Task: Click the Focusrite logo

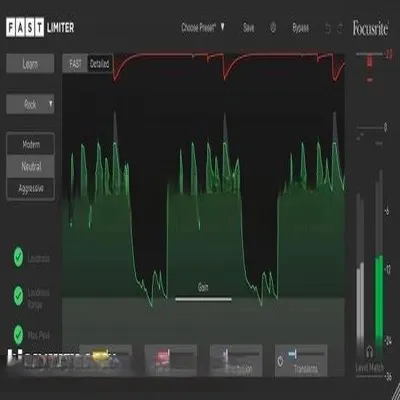Action: [x=370, y=28]
